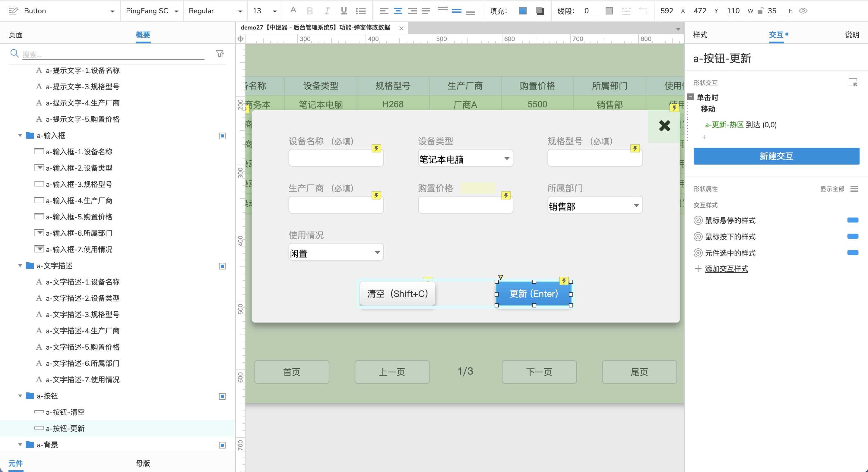Collapse the 单击时 event
Image resolution: width=868 pixels, height=472 pixels.
point(690,97)
